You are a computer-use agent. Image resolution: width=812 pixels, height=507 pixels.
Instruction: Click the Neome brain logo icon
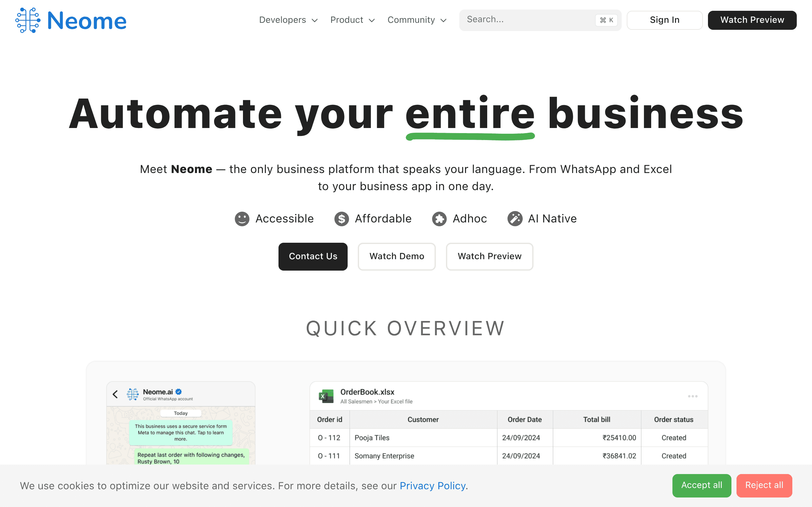(x=28, y=20)
